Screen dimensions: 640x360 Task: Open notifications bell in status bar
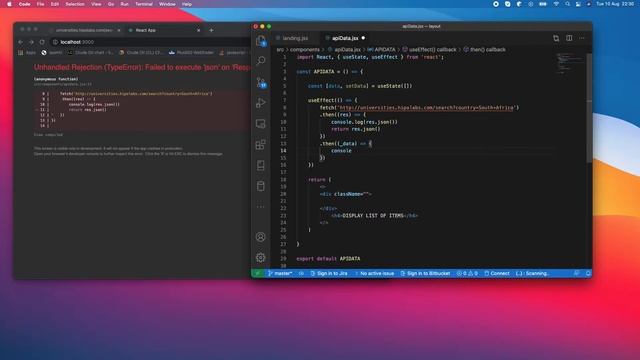point(588,273)
